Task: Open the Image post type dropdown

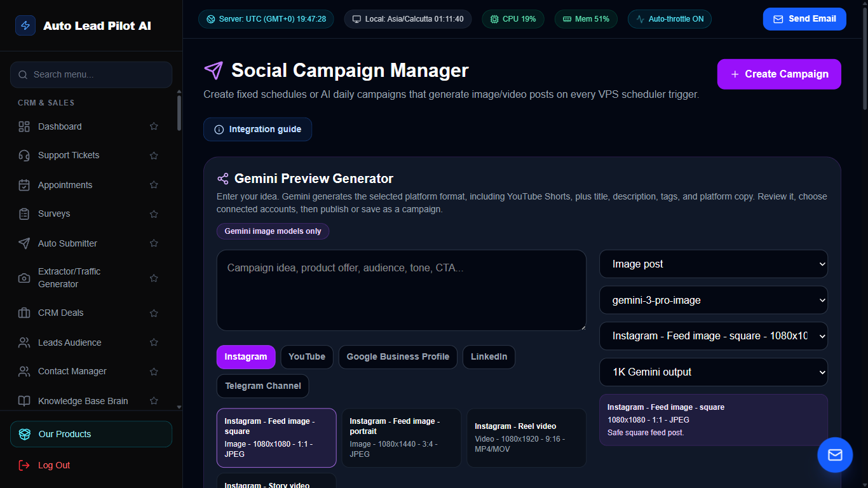Action: tap(714, 264)
